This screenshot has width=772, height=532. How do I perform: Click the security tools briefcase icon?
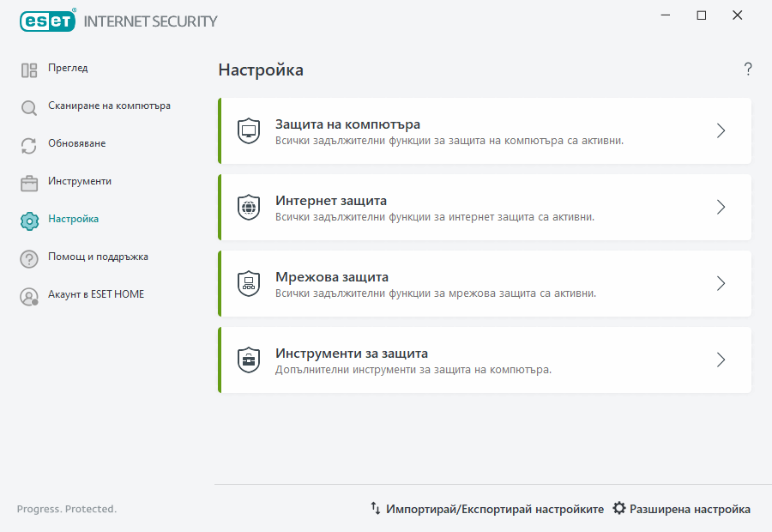[249, 360]
